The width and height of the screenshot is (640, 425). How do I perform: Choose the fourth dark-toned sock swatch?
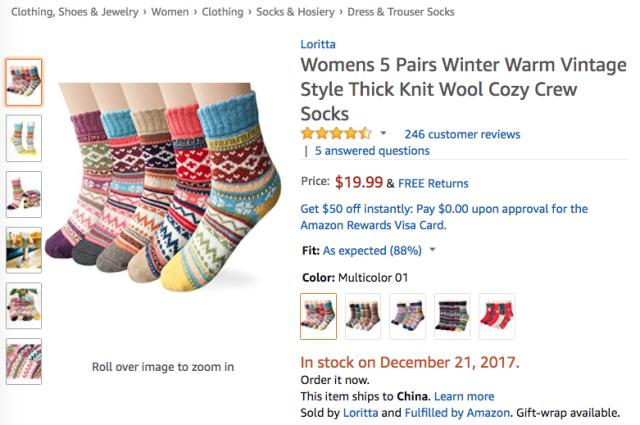(x=452, y=316)
